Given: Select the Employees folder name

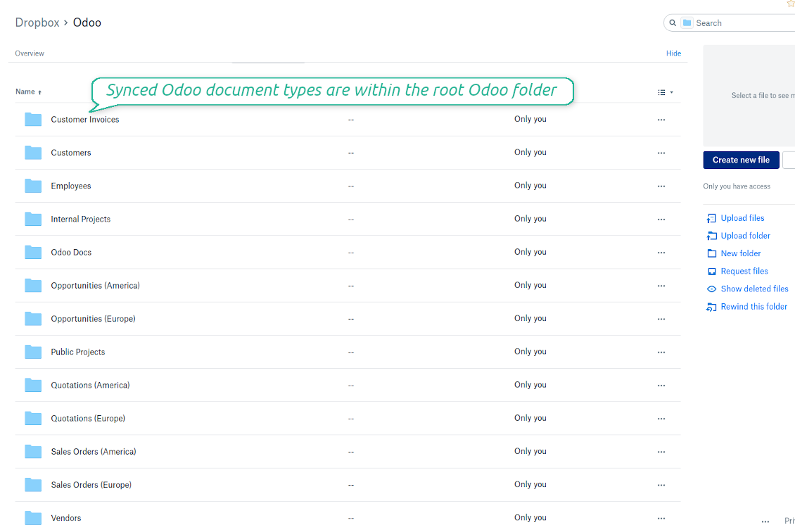Looking at the screenshot, I should click(x=71, y=186).
